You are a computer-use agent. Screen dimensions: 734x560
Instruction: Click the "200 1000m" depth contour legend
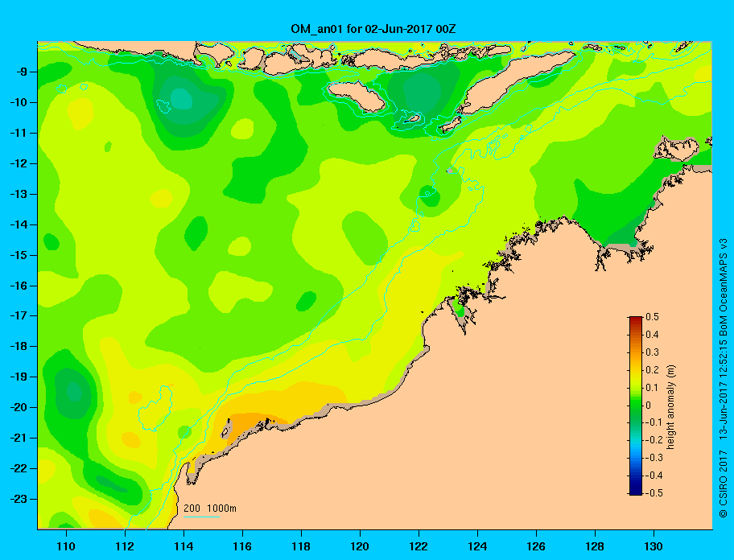pyautogui.click(x=210, y=508)
